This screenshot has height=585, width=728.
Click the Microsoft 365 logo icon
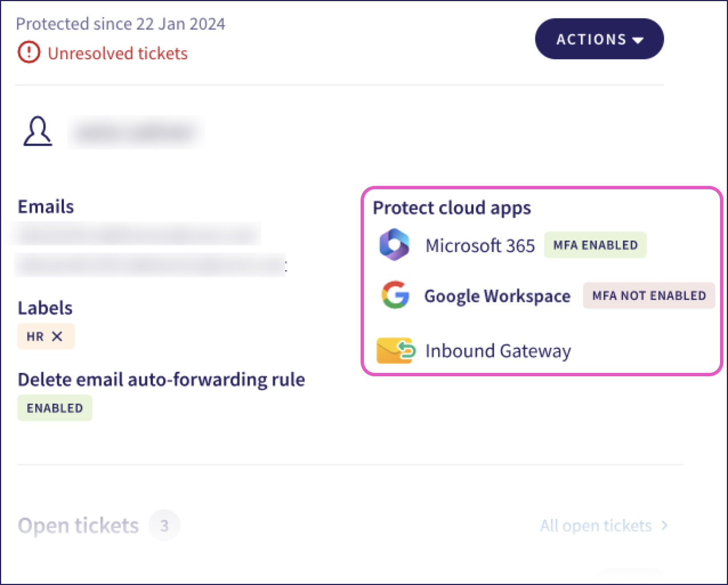(394, 245)
